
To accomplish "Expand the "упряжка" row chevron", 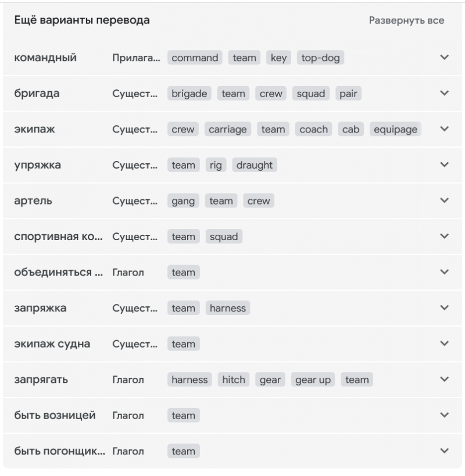I will click(445, 164).
